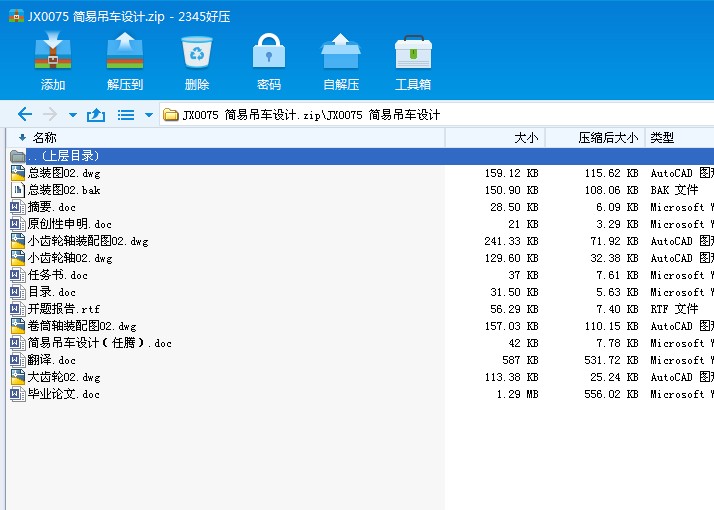This screenshot has height=510, width=714.
Task: Click the icon of 小齿轮轴02.dwg
Action: (x=17, y=258)
